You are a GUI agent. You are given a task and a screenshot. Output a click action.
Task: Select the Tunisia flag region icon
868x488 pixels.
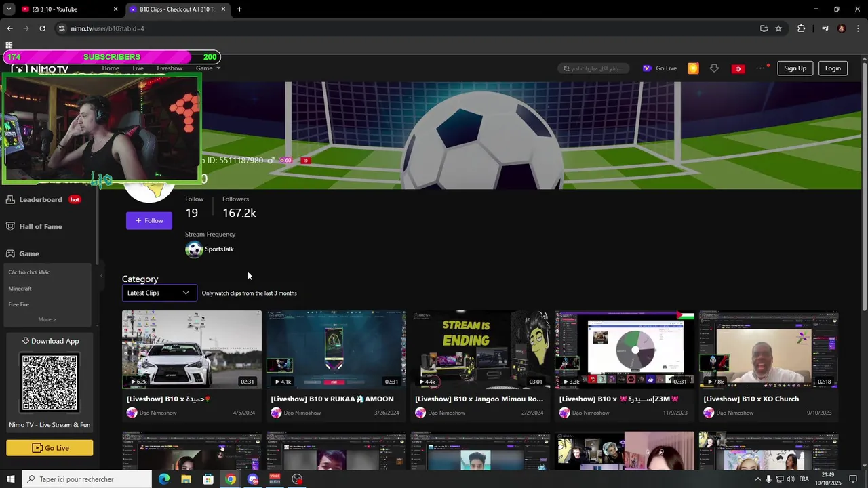(738, 68)
